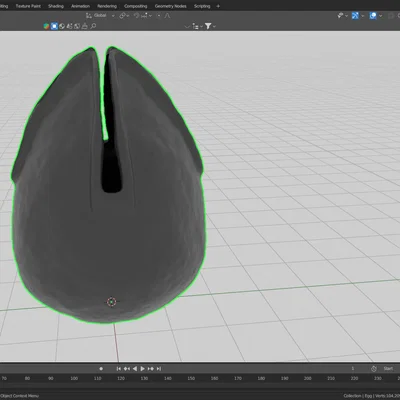Image resolution: width=400 pixels, height=400 pixels.
Task: Click frame 100 on the timeline ruler
Action: coord(74,378)
